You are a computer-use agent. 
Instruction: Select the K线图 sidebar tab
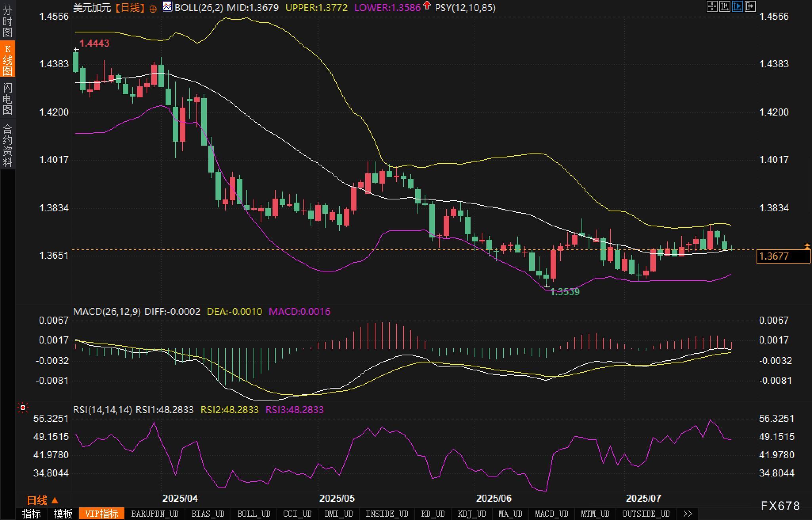pos(8,59)
